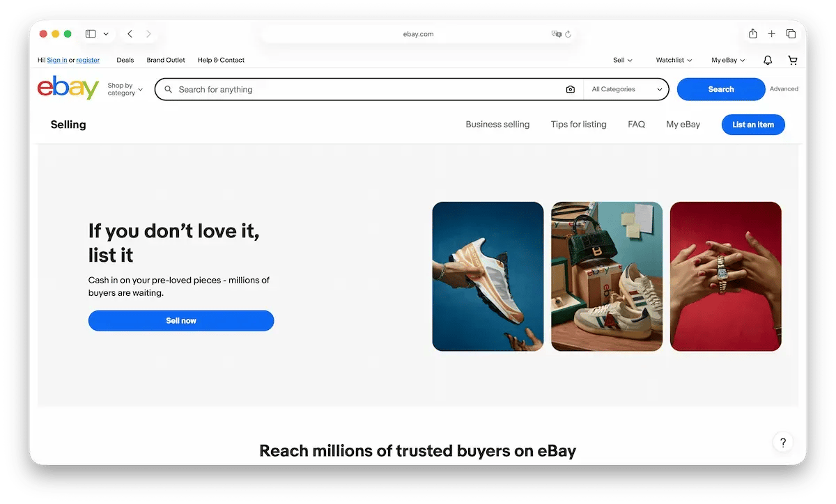Open the Business selling tab
The width and height of the screenshot is (836, 504).
pos(497,125)
